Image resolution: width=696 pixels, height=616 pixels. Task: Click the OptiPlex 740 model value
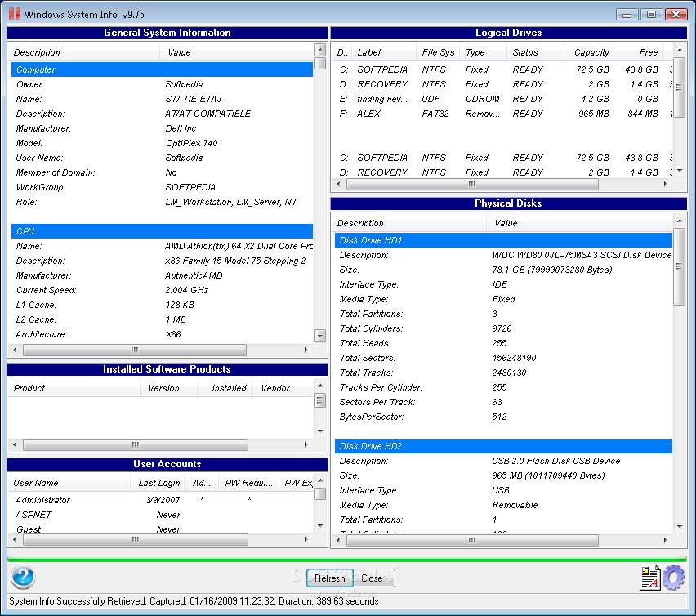coord(191,143)
